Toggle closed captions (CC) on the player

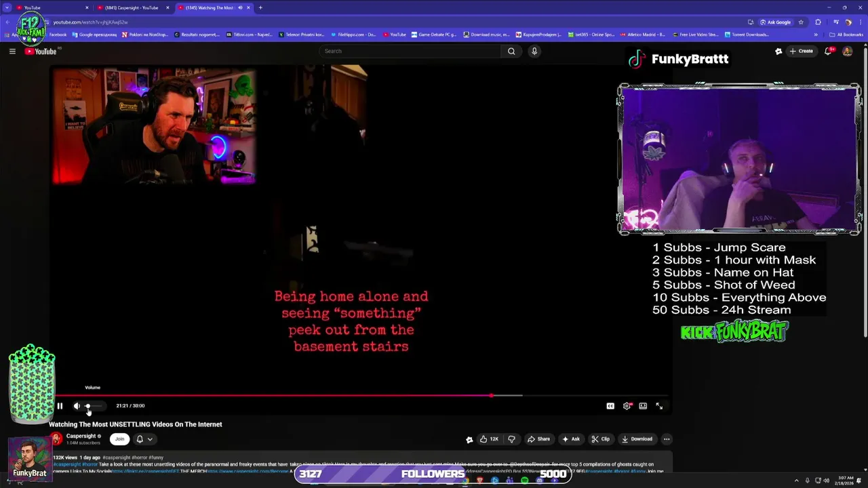(x=610, y=406)
